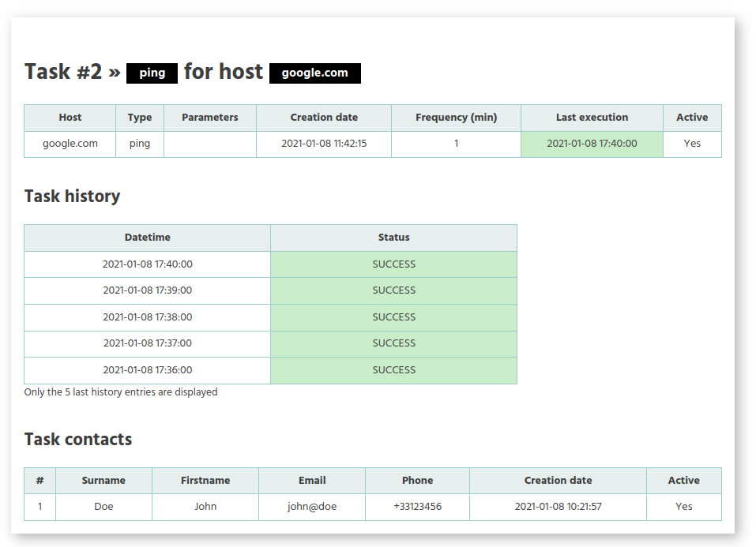This screenshot has height=547, width=756.
Task: Click the 'Last execution' column header
Action: pyautogui.click(x=592, y=118)
